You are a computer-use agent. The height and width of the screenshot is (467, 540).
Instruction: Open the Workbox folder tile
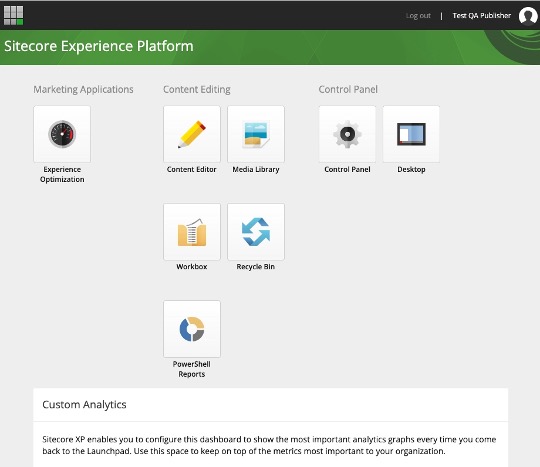click(x=192, y=232)
